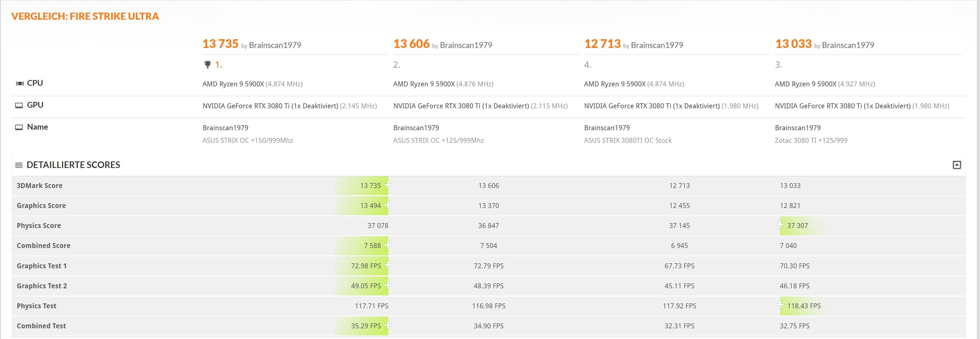Open Brainscan1979 profile beside 13 033 score
The image size is (980, 339).
pyautogui.click(x=848, y=45)
